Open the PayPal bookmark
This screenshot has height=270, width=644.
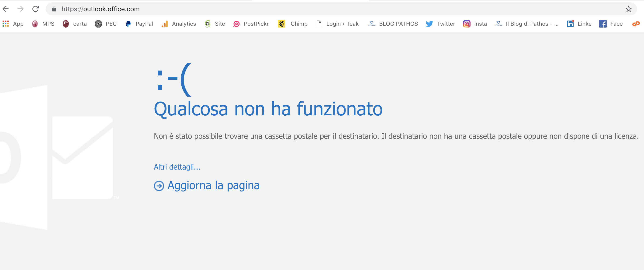pos(139,24)
